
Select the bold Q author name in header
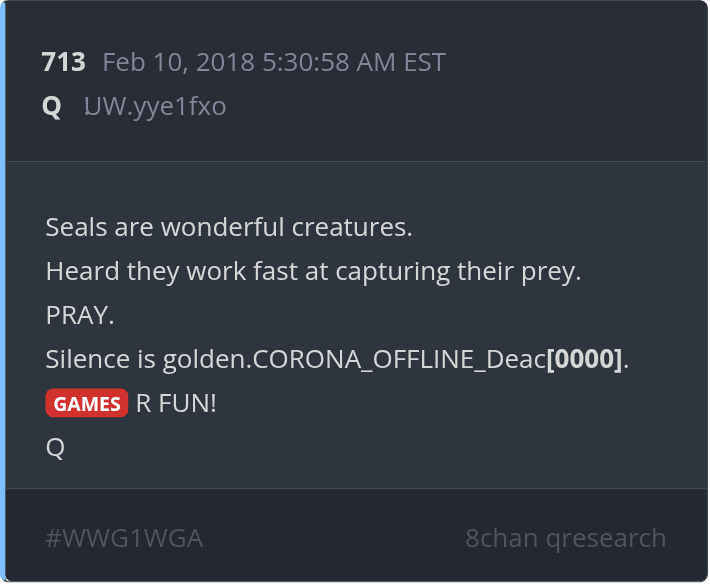(52, 106)
